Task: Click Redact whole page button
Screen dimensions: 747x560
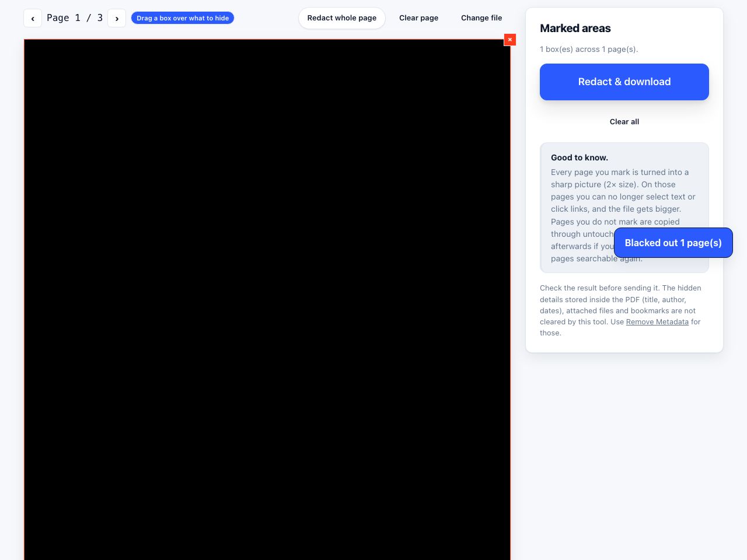Action: pyautogui.click(x=342, y=18)
